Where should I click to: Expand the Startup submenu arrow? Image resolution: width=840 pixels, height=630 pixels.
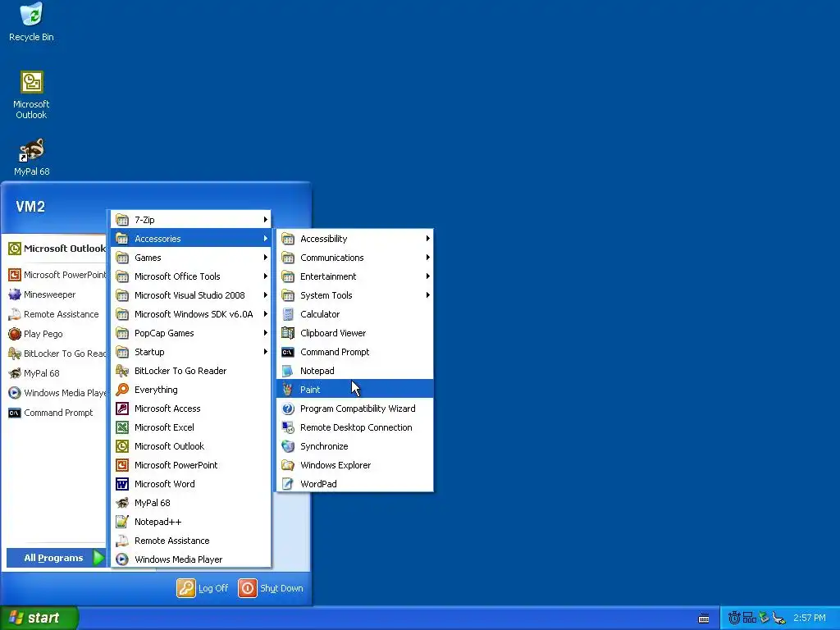[x=265, y=352]
